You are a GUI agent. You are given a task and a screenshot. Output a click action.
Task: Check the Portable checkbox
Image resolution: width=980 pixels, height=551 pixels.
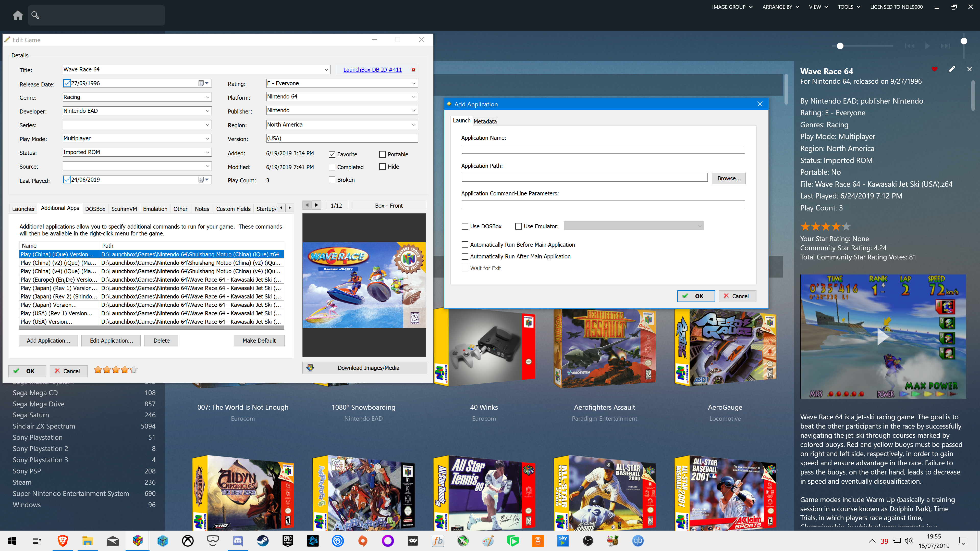tap(383, 154)
